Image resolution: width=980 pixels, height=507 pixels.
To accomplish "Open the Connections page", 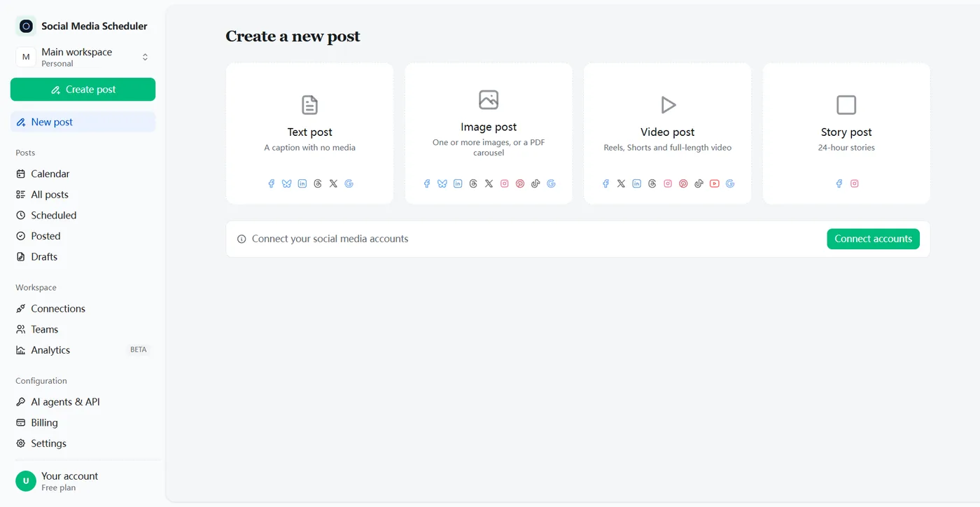I will pyautogui.click(x=83, y=309).
